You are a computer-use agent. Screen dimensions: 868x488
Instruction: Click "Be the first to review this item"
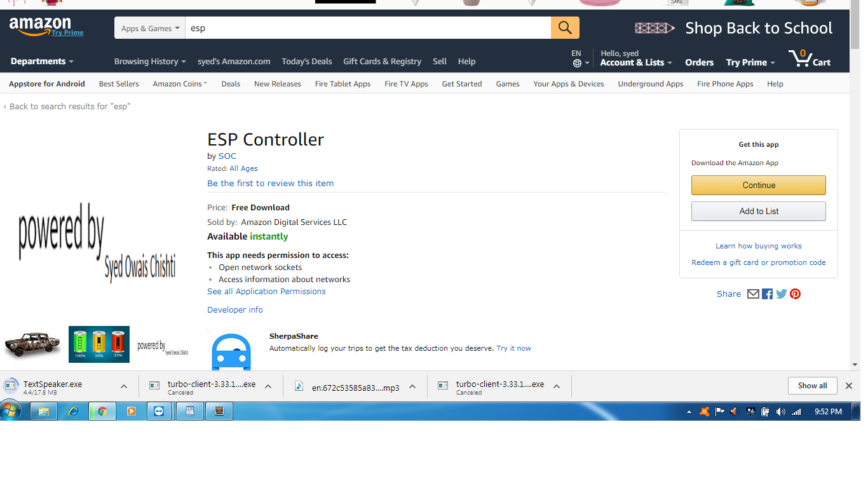[270, 183]
